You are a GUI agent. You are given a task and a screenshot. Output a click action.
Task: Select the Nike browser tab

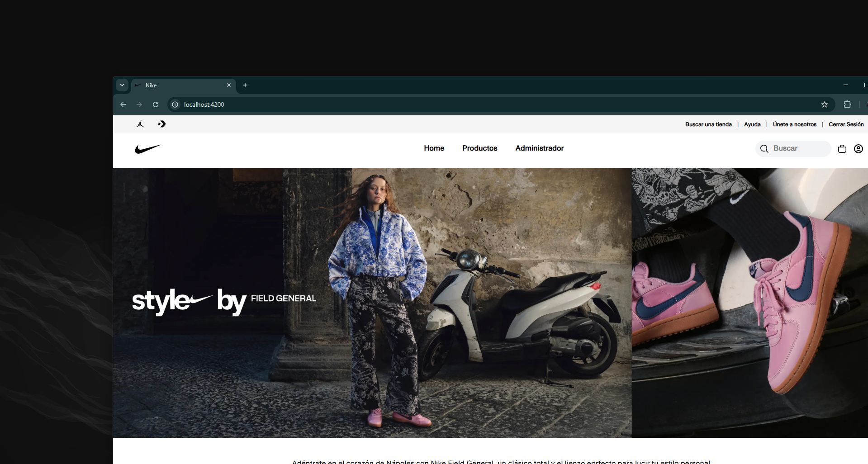tap(183, 85)
